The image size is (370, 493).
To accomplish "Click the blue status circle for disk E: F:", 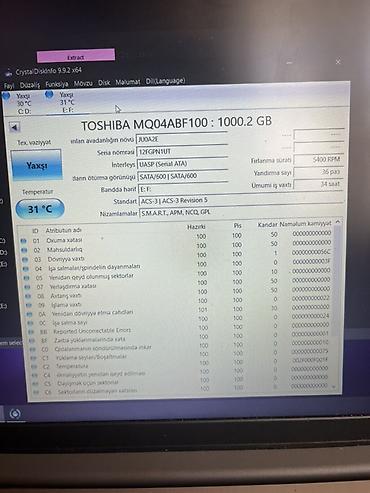I will point(49,95).
